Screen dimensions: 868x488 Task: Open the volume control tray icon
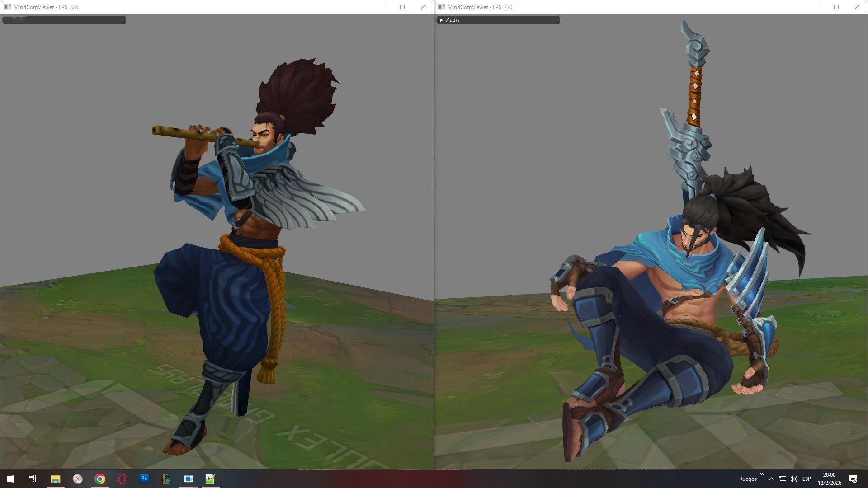point(793,479)
